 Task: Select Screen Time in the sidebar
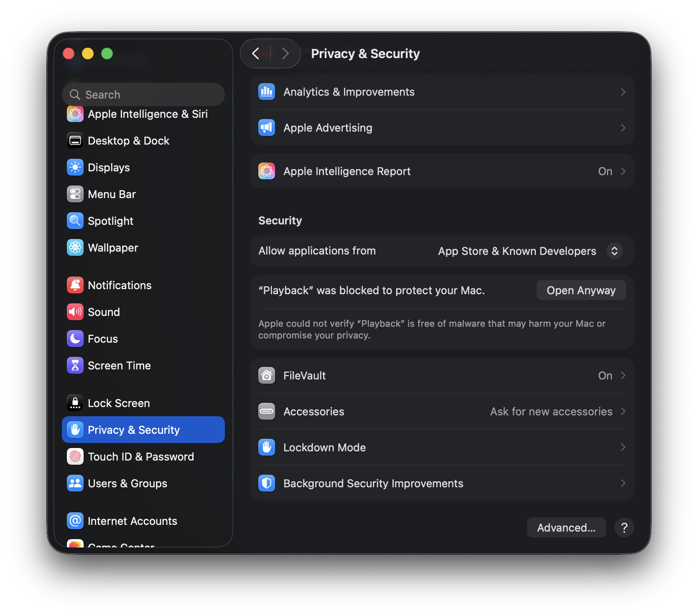(x=143, y=366)
